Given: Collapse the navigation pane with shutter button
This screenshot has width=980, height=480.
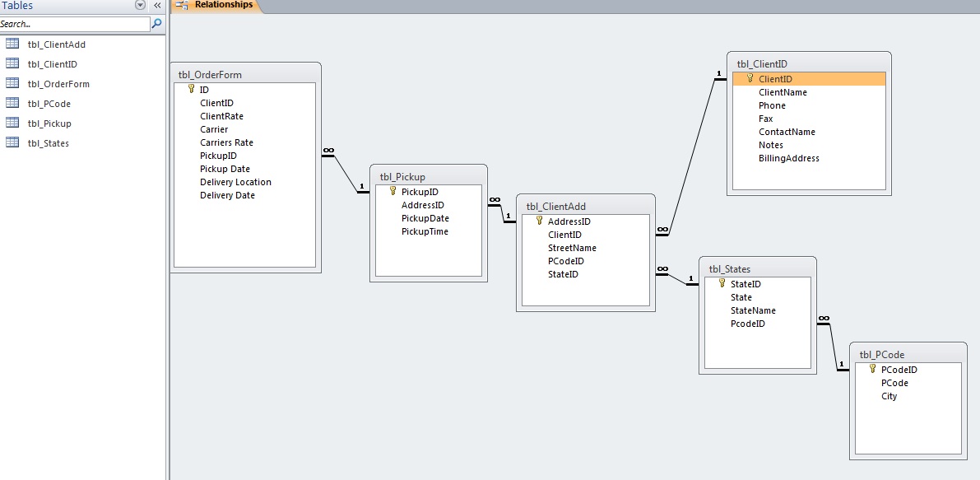Looking at the screenshot, I should [157, 5].
